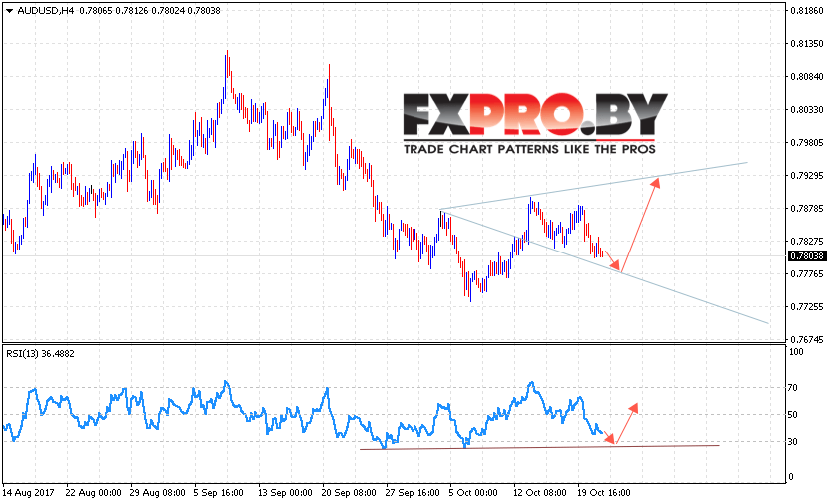Click the 5 Oct 00:00 time label
Screen dimensions: 828x504
(x=473, y=493)
